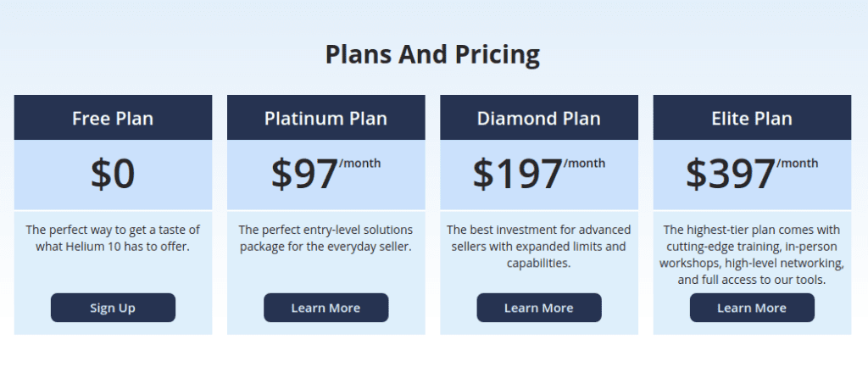Click the $97 price figure
The width and height of the screenshot is (868, 378).
tap(304, 174)
